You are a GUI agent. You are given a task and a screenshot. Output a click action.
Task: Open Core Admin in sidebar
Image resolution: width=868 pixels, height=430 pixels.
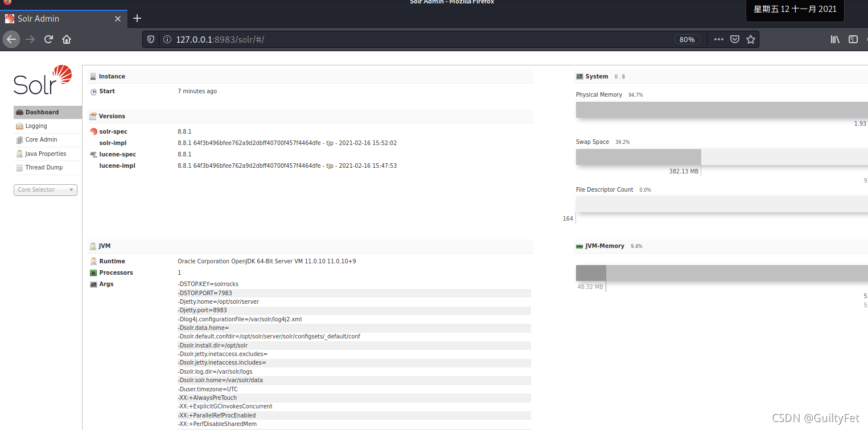click(x=41, y=139)
